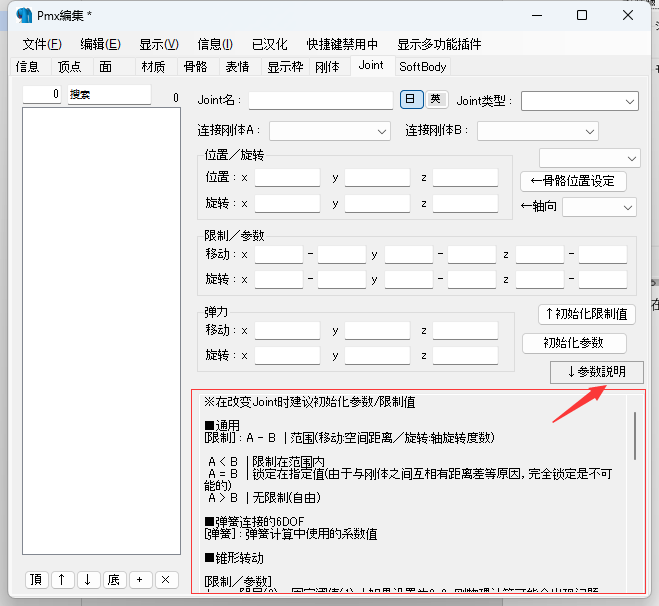Switch to the SoftBody tab
The height and width of the screenshot is (606, 659).
422,66
